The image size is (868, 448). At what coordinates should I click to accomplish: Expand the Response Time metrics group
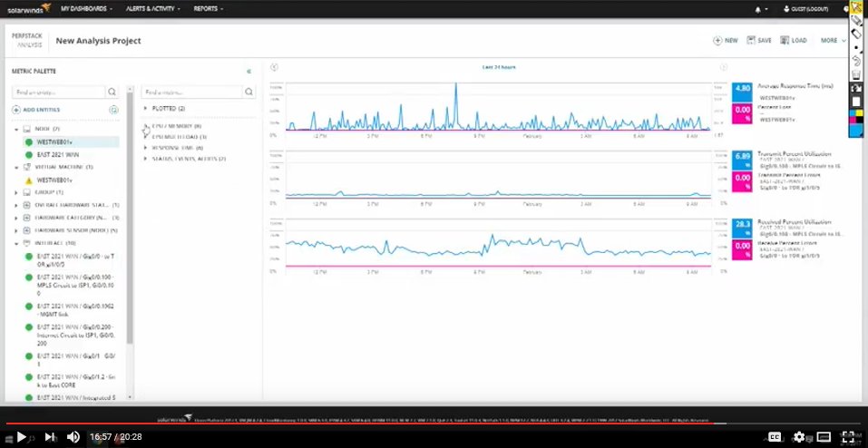146,148
